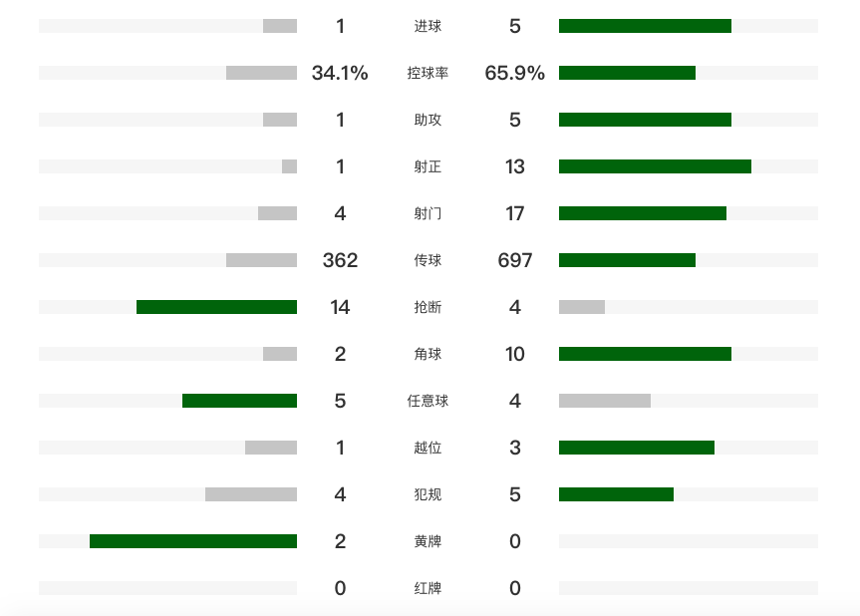The height and width of the screenshot is (616, 860).
Task: Select the 362 passes value
Action: pyautogui.click(x=340, y=260)
